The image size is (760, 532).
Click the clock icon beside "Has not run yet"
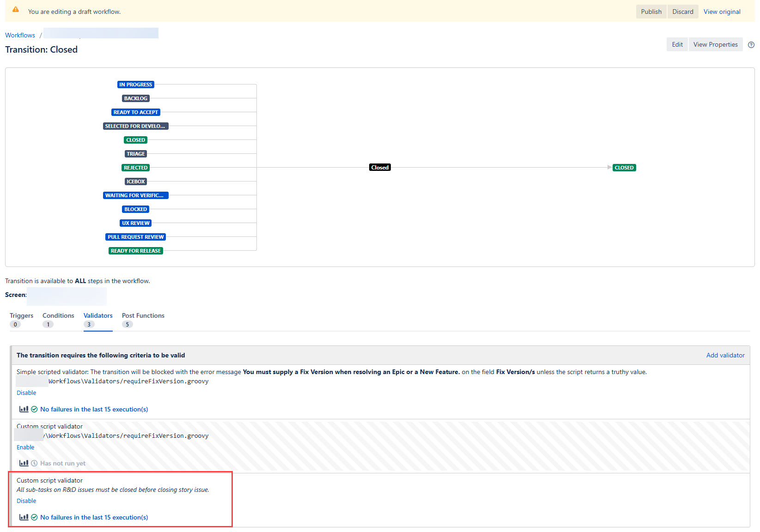[35, 463]
